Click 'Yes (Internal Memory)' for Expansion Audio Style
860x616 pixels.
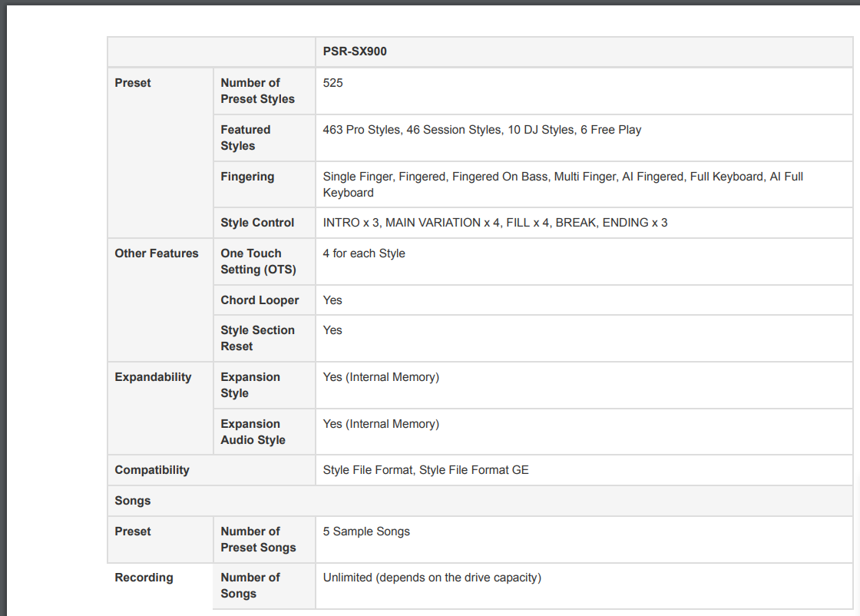[381, 424]
